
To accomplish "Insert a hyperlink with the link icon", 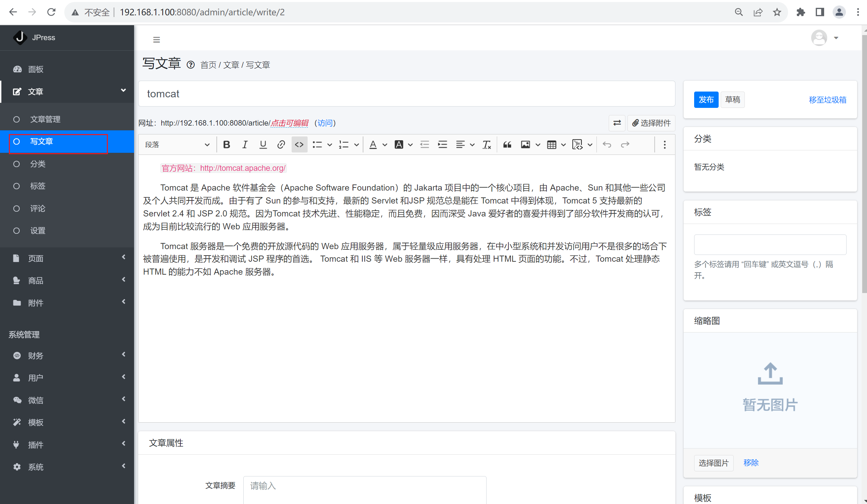I will (281, 145).
